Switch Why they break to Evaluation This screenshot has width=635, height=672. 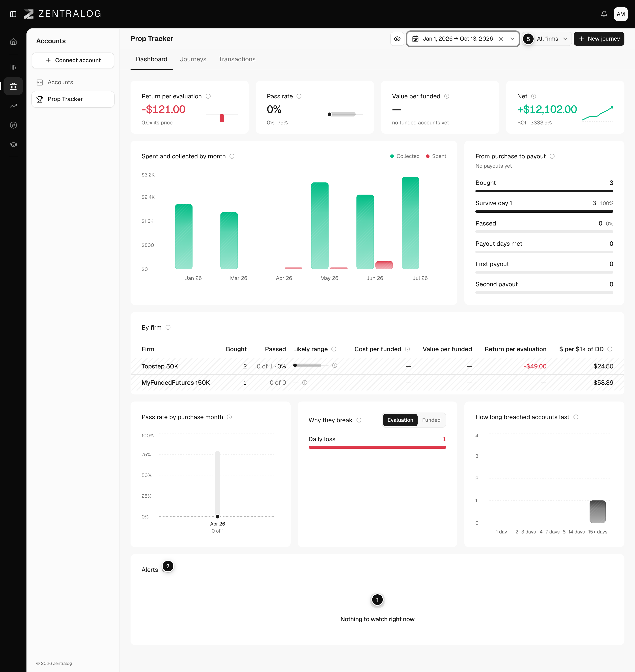[x=400, y=420]
